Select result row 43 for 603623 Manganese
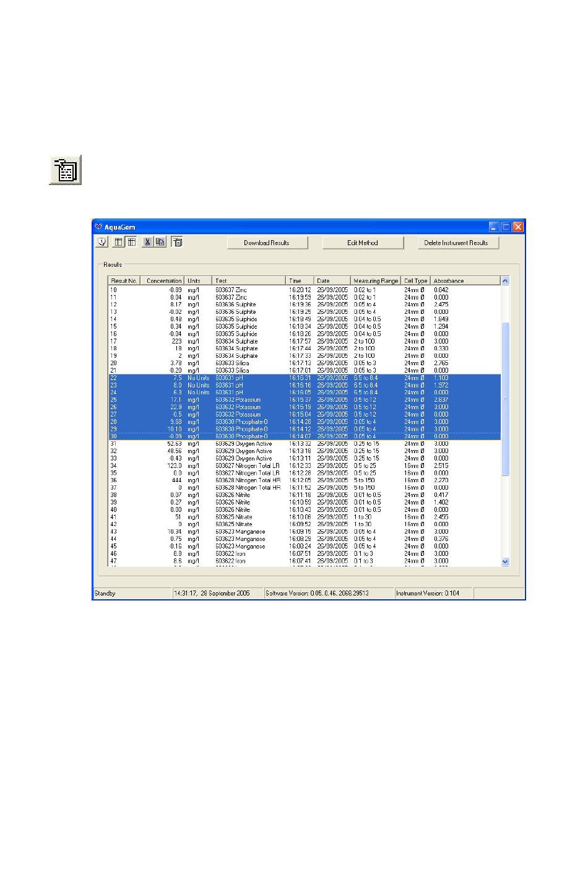The width and height of the screenshot is (588, 879). tap(304, 532)
